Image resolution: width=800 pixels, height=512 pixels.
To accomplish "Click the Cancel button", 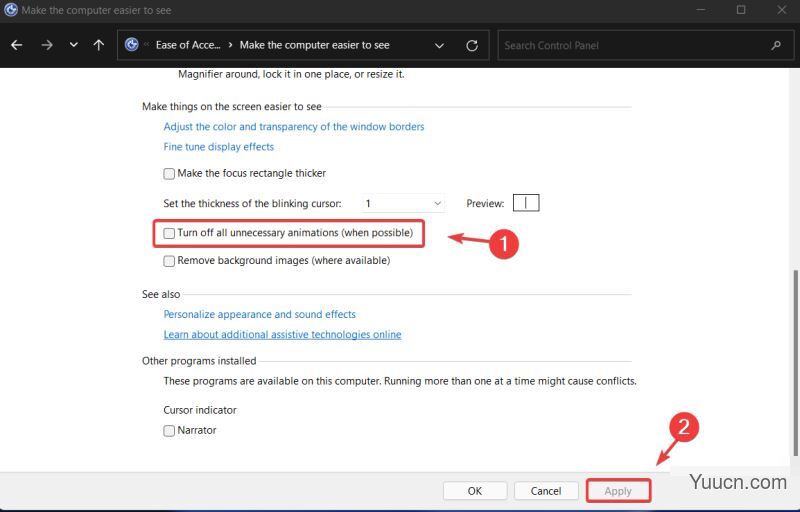I will pyautogui.click(x=546, y=491).
